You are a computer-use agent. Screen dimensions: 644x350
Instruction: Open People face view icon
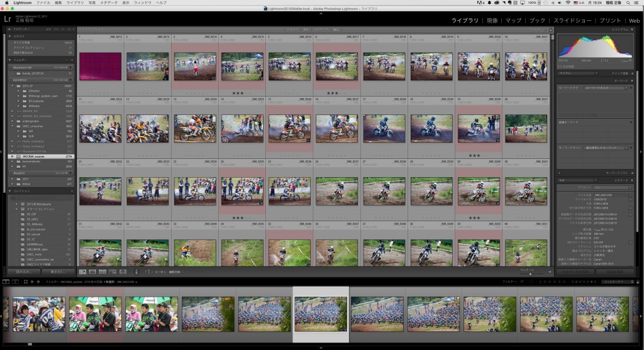[x=123, y=272]
